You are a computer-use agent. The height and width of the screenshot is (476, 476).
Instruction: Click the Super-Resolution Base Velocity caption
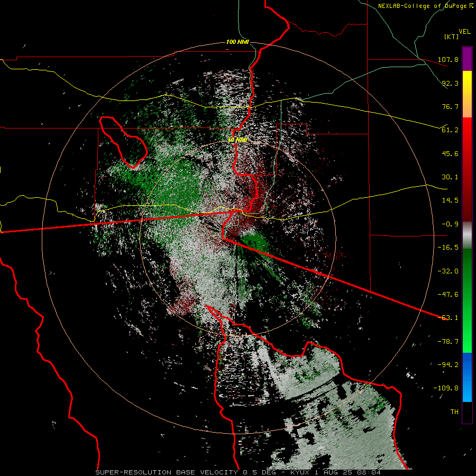237,472
